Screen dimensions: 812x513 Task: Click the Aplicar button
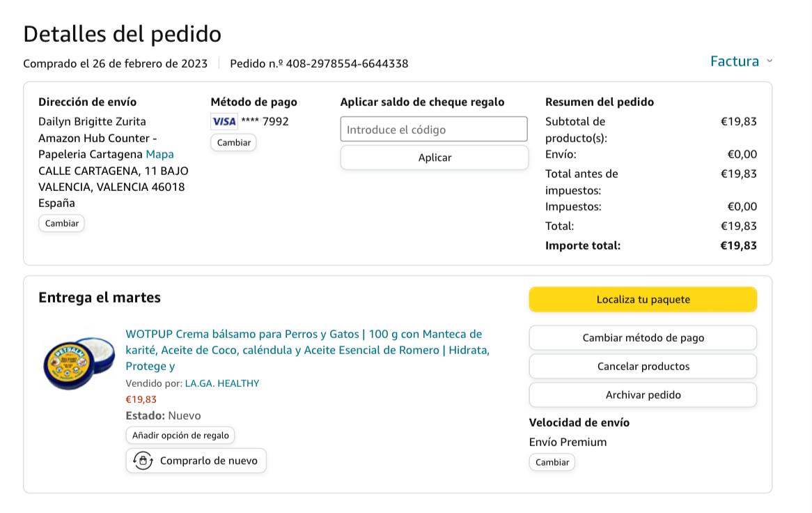[x=434, y=158]
